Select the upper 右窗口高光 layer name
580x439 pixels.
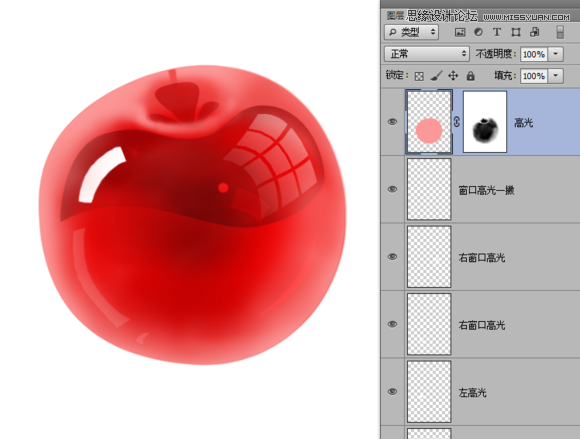pos(482,257)
